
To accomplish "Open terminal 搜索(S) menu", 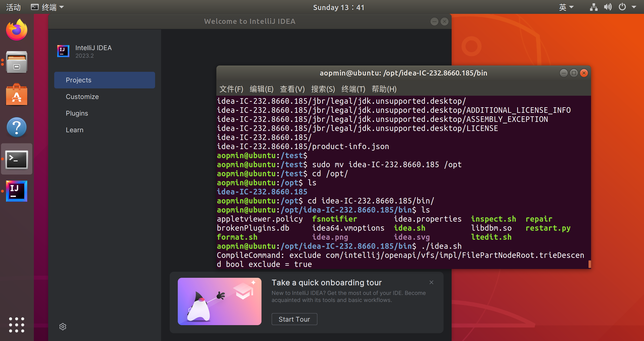I will point(323,89).
